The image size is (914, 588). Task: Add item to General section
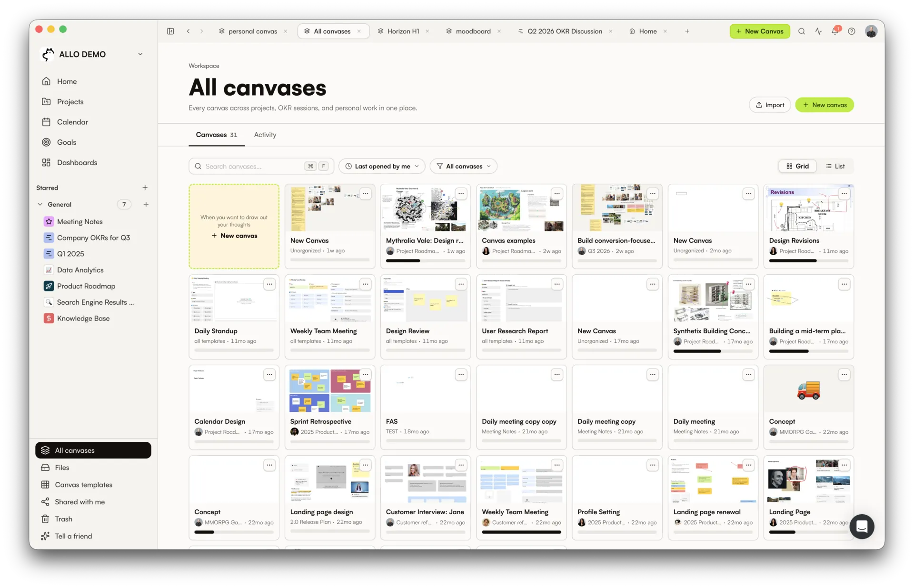point(146,204)
